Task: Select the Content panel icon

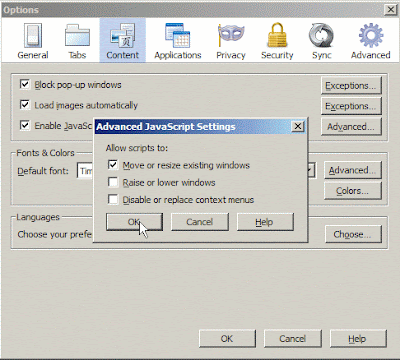Action: tap(122, 41)
